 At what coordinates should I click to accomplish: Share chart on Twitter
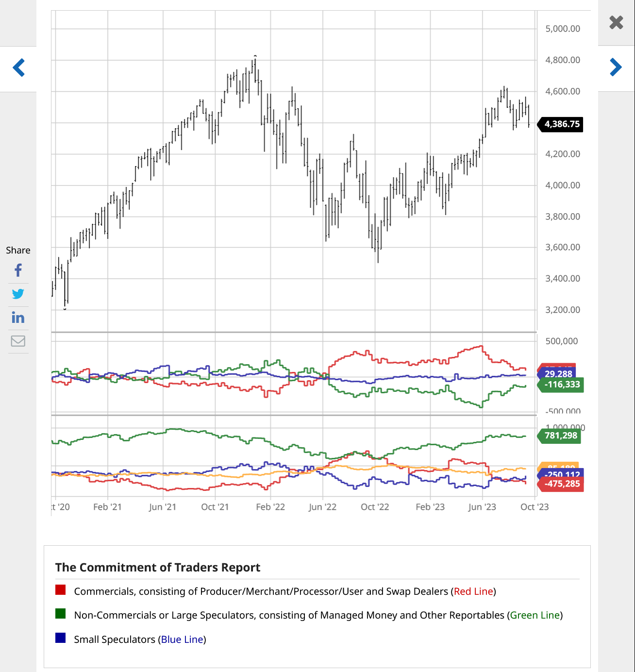[x=18, y=294]
